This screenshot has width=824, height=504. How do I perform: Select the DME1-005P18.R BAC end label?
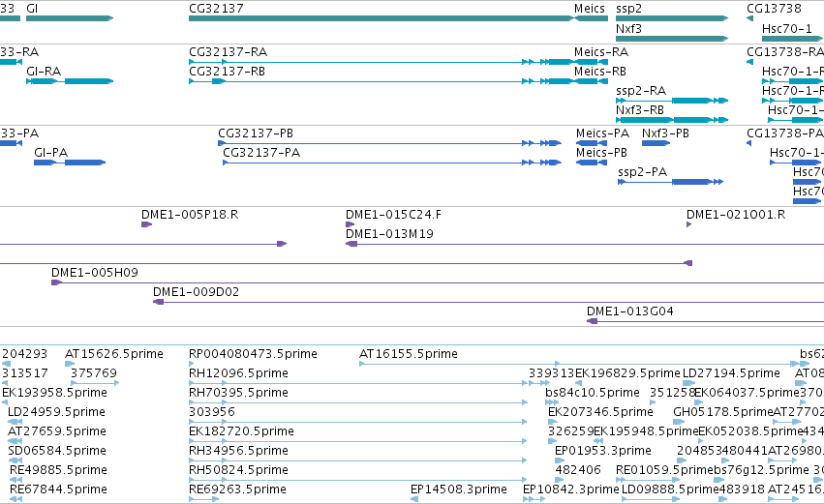190,214
